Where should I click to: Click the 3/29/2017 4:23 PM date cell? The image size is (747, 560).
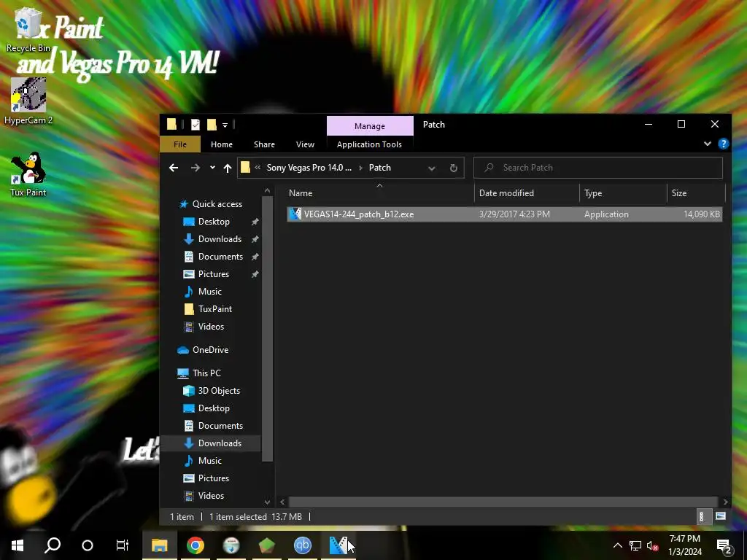coord(514,214)
